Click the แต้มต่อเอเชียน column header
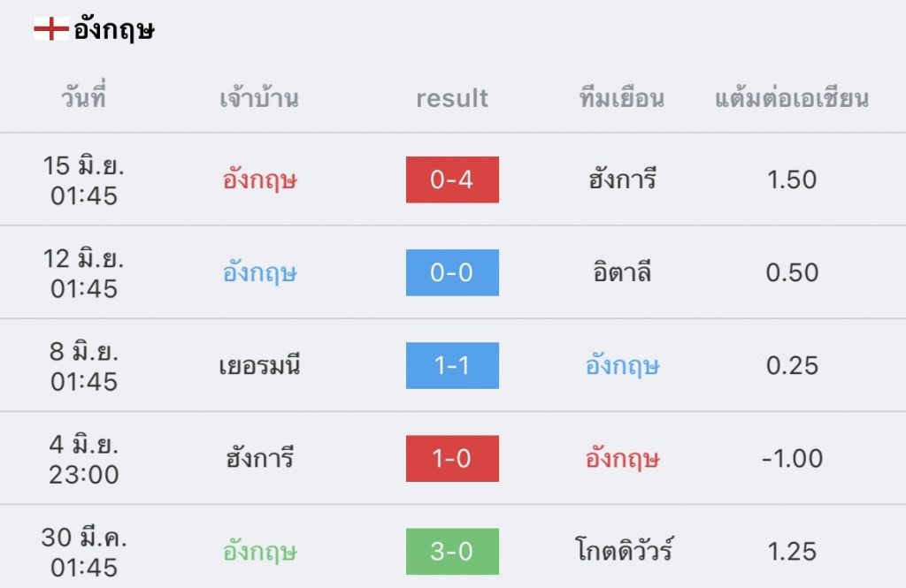 (792, 97)
